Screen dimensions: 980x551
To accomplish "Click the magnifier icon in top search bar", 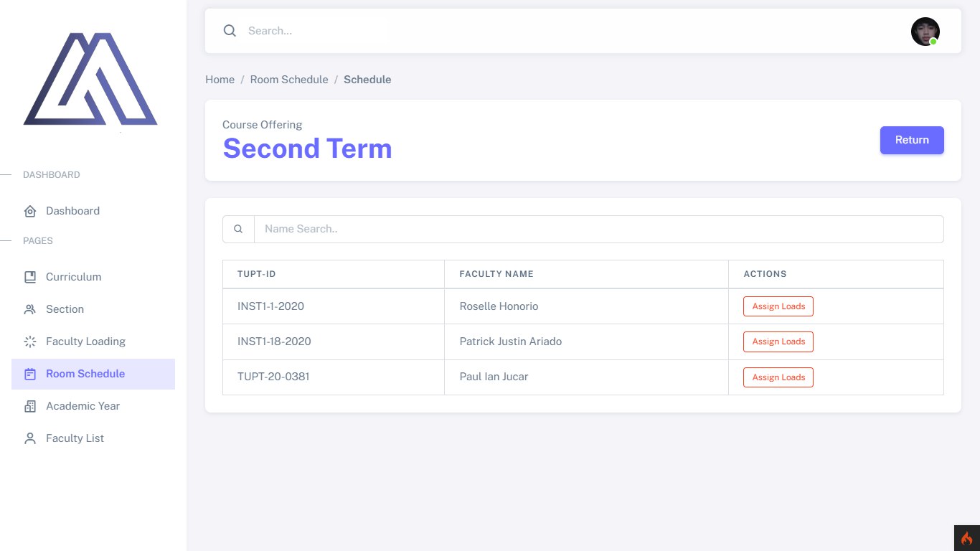I will pos(230,31).
